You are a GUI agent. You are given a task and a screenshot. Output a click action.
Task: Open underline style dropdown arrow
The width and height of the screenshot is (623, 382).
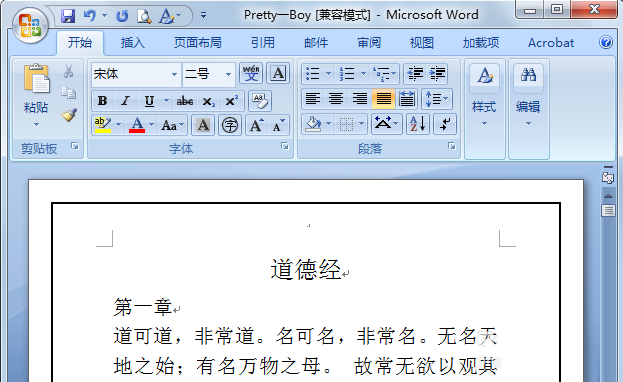[x=166, y=101]
